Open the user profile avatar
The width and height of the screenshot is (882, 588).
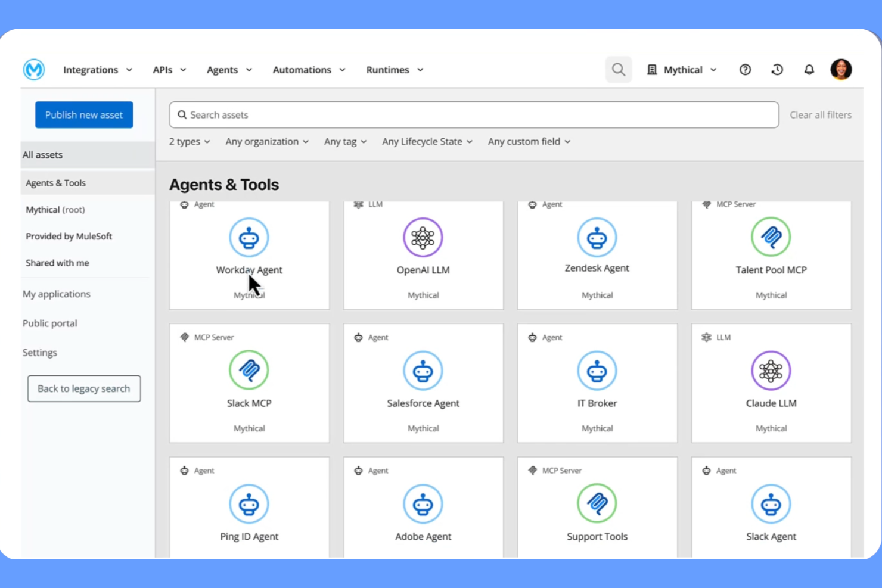841,69
